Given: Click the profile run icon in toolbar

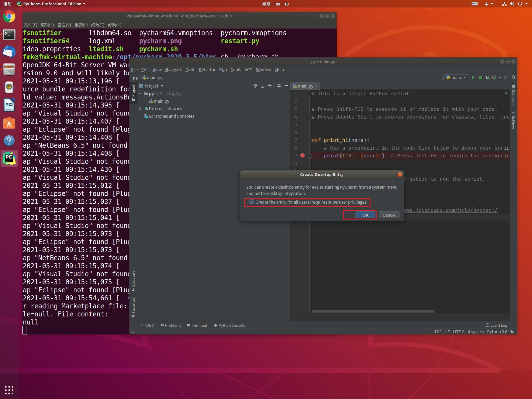Looking at the screenshot, I should 494,78.
